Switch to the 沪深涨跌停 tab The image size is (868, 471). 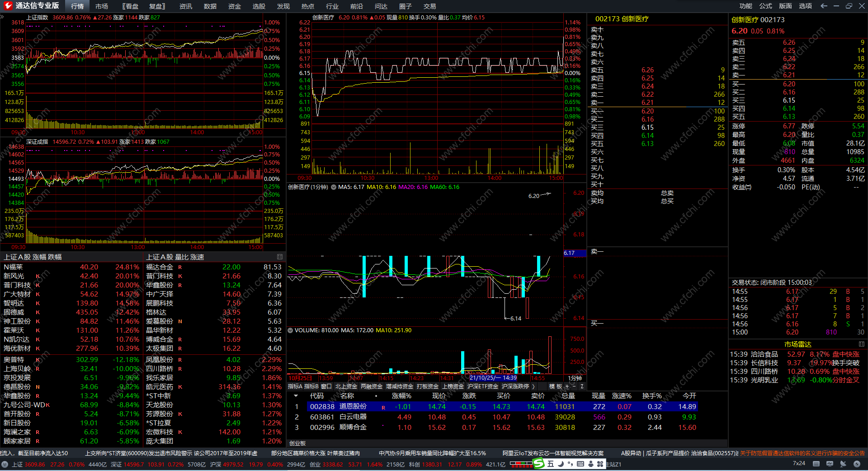(x=515, y=386)
